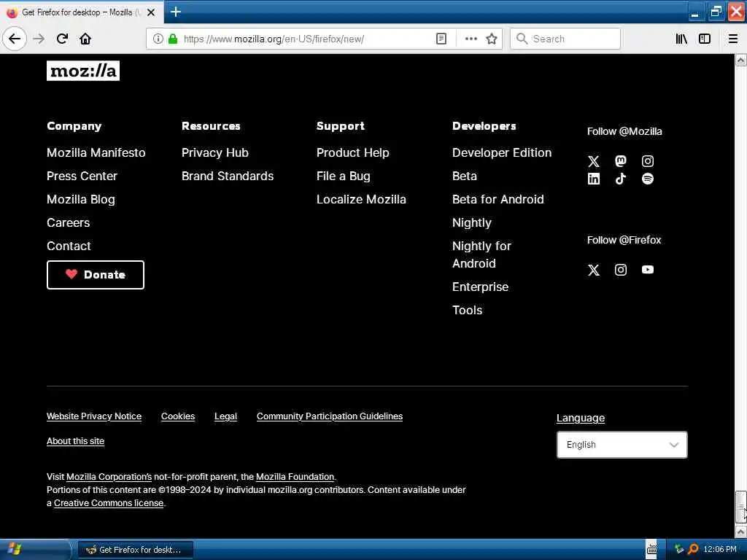Open Mozilla's TikTok profile
This screenshot has width=747, height=560.
coord(621,179)
